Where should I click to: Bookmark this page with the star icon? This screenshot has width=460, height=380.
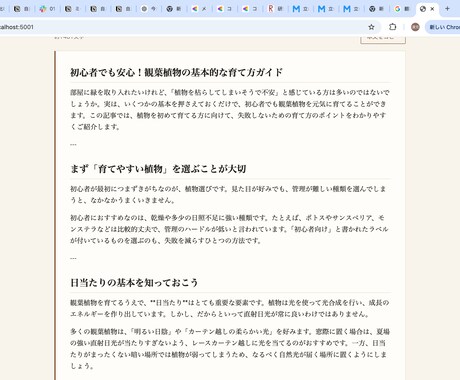click(371, 27)
